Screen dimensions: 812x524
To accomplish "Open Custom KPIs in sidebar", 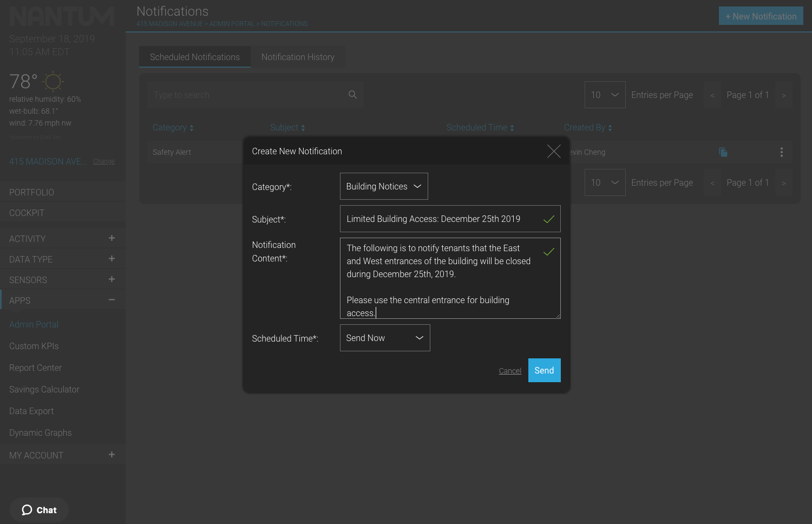I will pyautogui.click(x=34, y=346).
